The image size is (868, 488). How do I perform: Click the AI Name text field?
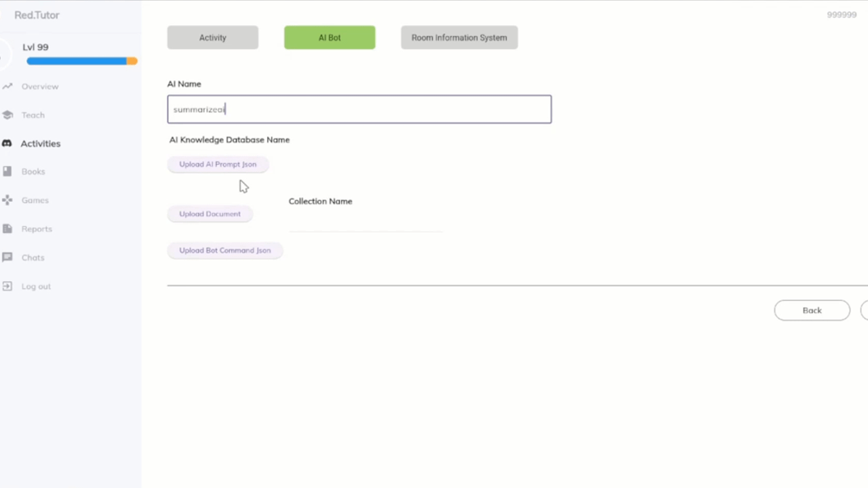[x=359, y=109]
